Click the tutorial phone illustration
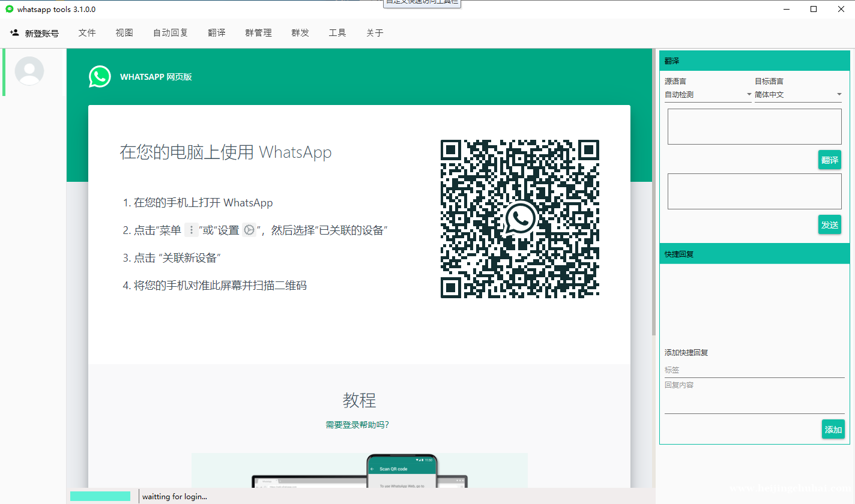The width and height of the screenshot is (855, 504). point(402,472)
